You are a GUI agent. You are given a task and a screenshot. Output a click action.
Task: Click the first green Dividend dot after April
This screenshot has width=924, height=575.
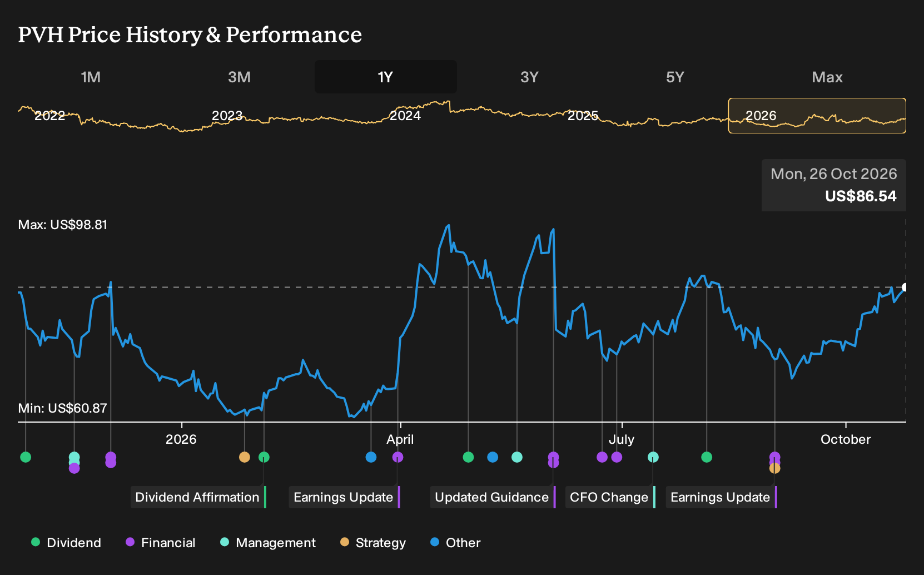[x=469, y=457]
